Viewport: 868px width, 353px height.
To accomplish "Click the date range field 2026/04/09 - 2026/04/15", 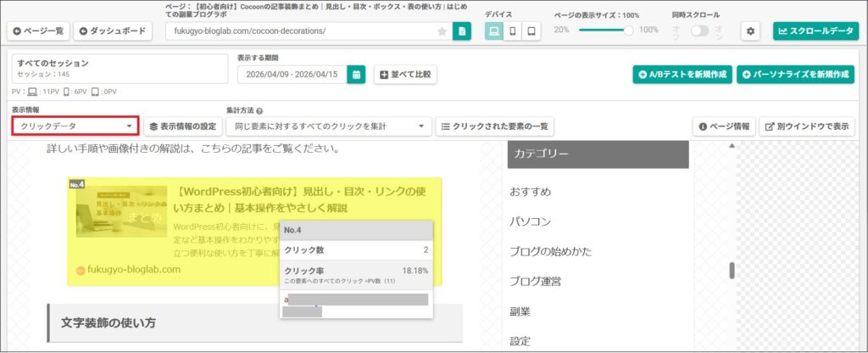I will tap(292, 75).
